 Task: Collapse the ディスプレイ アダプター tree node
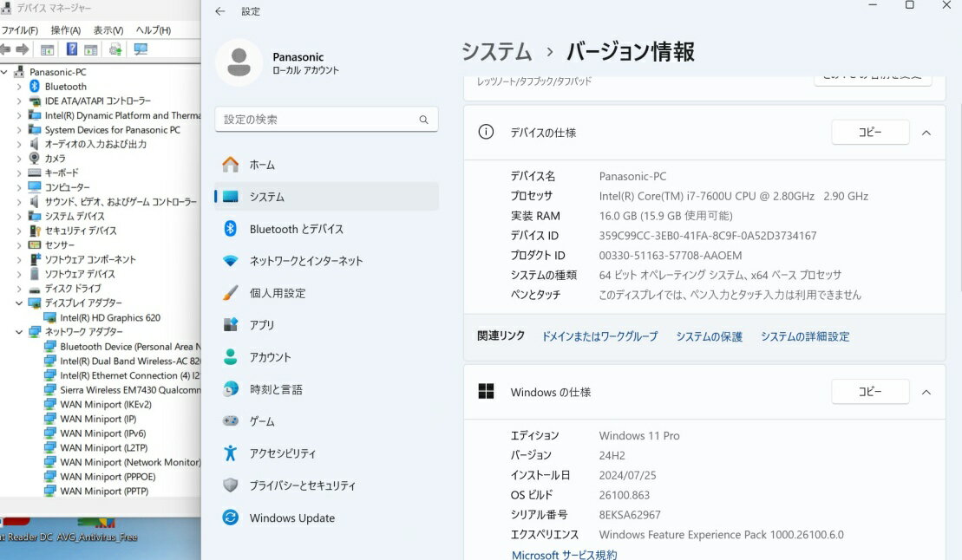click(19, 303)
